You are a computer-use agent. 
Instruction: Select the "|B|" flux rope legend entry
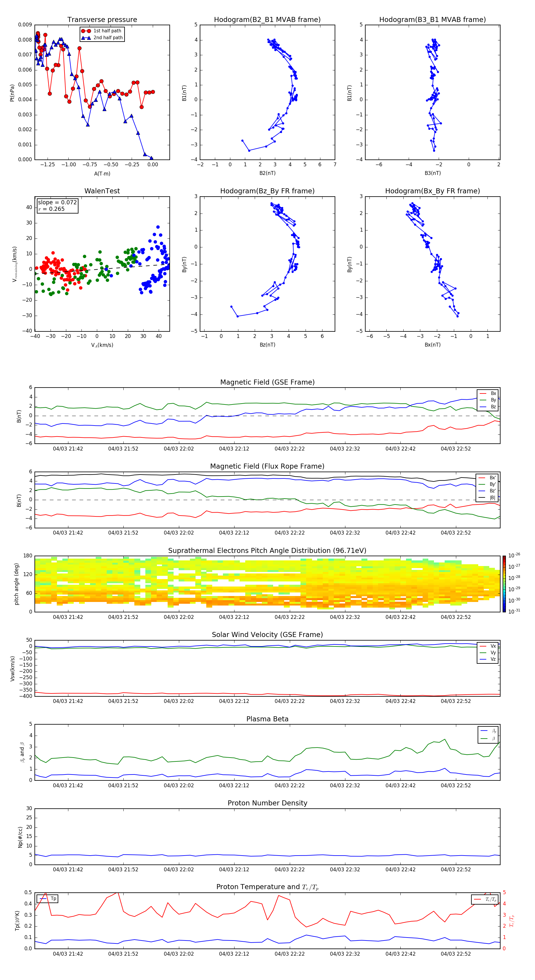tap(487, 498)
